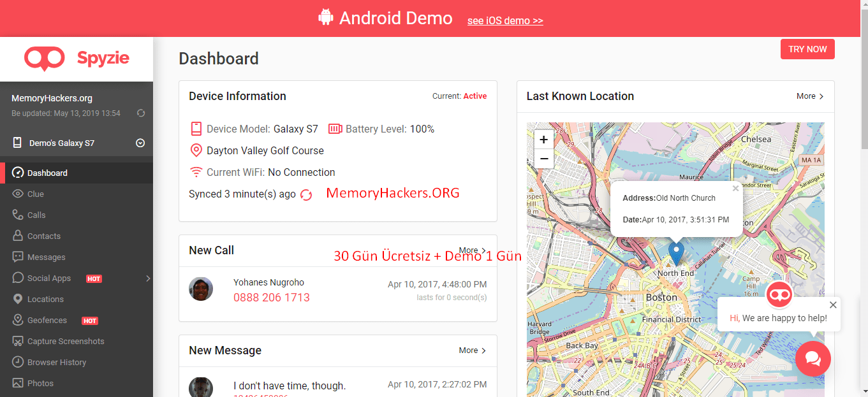868x397 pixels.
Task: Click the MemoryHackers.org account name
Action: coord(52,98)
